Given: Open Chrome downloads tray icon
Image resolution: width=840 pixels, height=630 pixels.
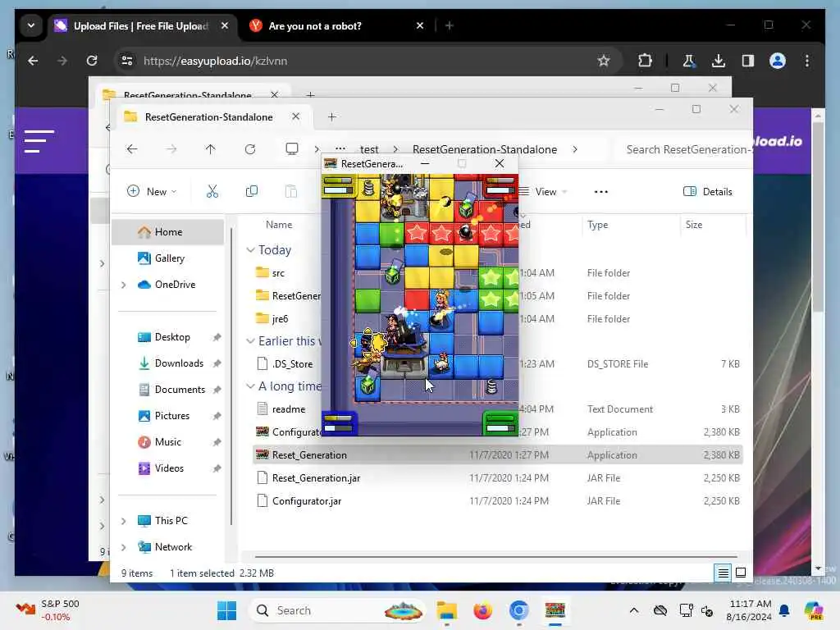Looking at the screenshot, I should [x=719, y=61].
